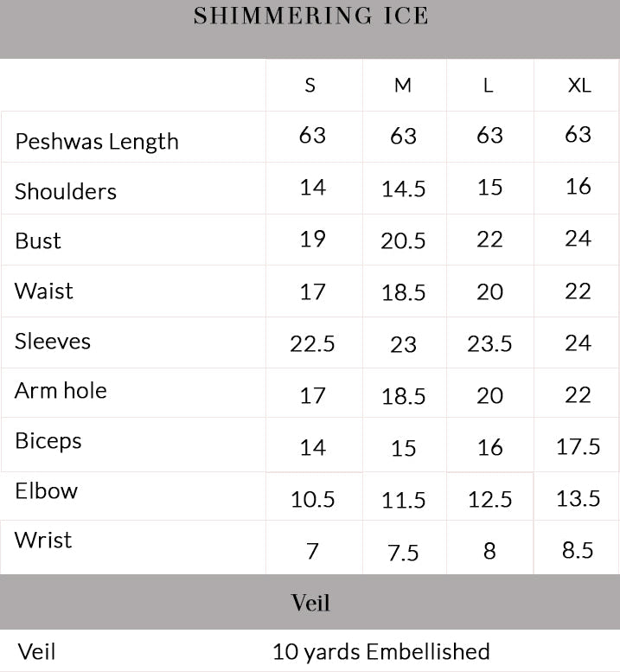Click the Sleeves row label
The height and width of the screenshot is (672, 620).
[53, 341]
